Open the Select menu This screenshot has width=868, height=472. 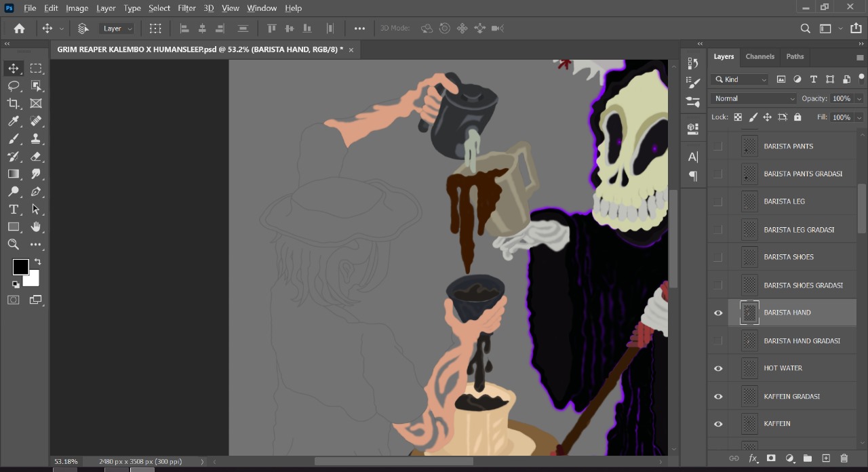[x=159, y=8]
